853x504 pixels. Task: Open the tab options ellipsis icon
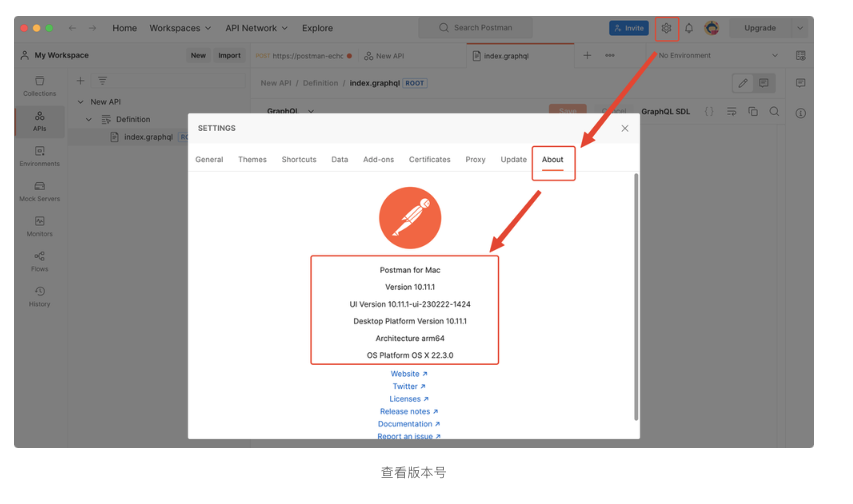(610, 56)
